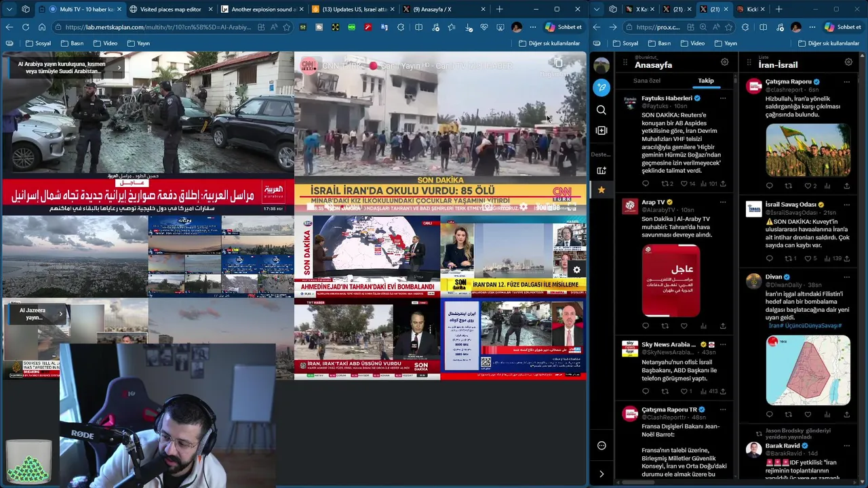This screenshot has height=488, width=868.
Task: Like the İsrail Savaş Odası post
Action: (x=808, y=258)
